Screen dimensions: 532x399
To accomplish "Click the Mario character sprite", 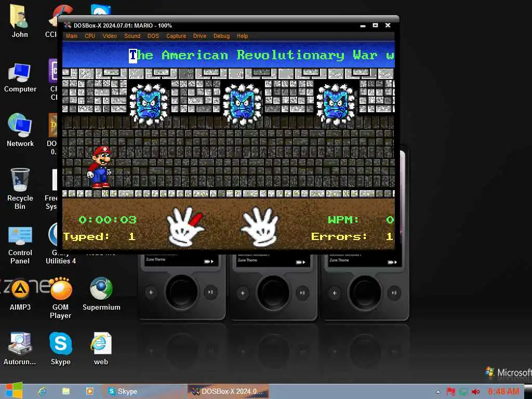I will click(100, 167).
